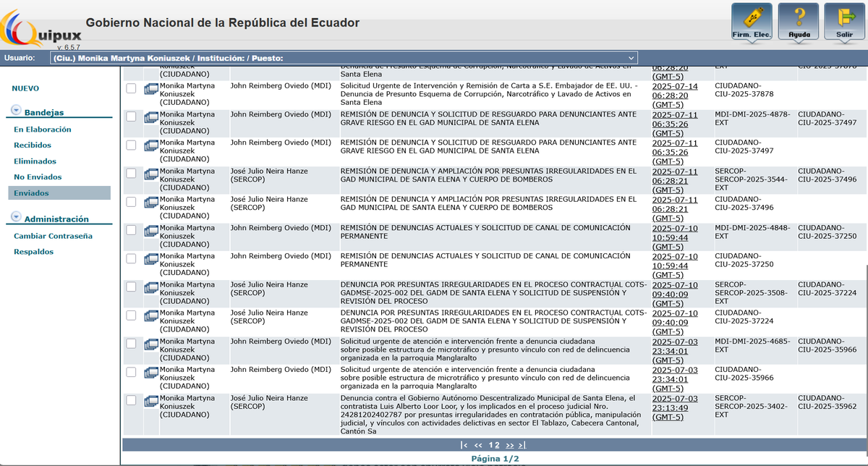Open the Ayuda help icon
This screenshot has height=466, width=868.
coord(799,22)
